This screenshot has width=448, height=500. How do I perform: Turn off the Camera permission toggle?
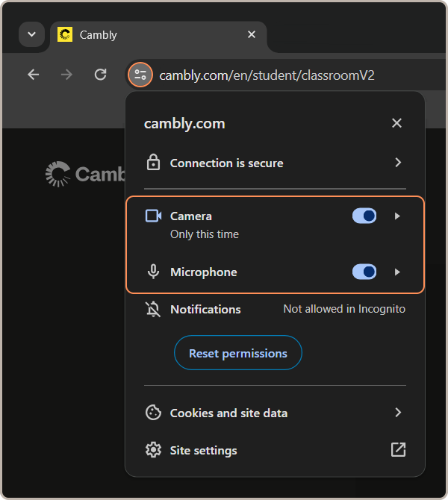point(364,216)
